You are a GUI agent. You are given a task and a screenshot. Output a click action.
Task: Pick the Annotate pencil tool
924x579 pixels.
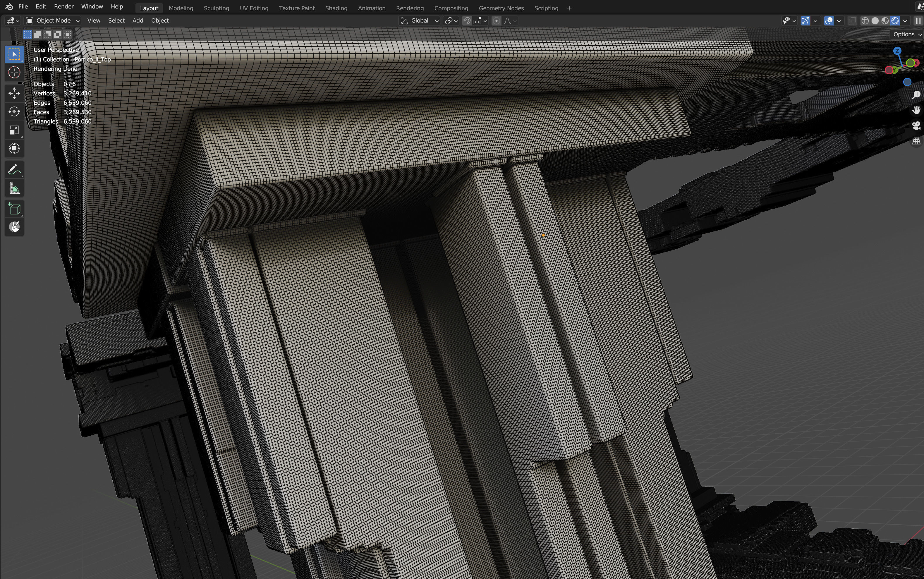tap(14, 169)
